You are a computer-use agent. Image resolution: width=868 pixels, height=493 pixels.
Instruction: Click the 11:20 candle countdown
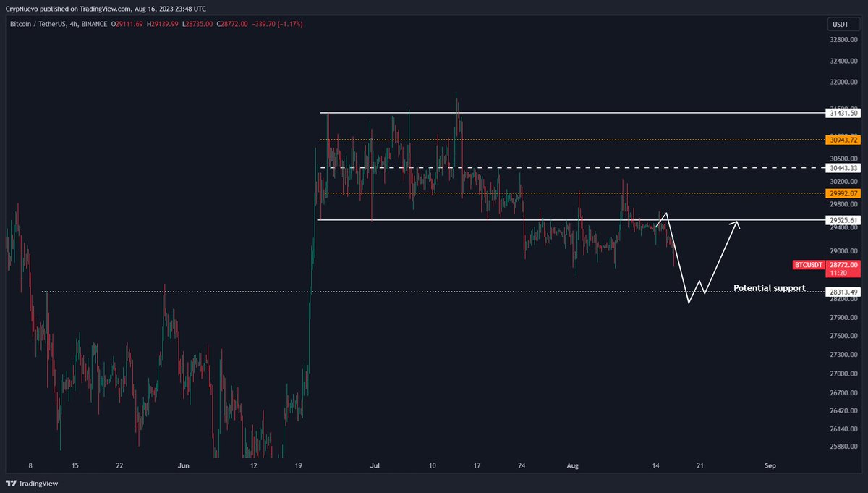tap(838, 274)
